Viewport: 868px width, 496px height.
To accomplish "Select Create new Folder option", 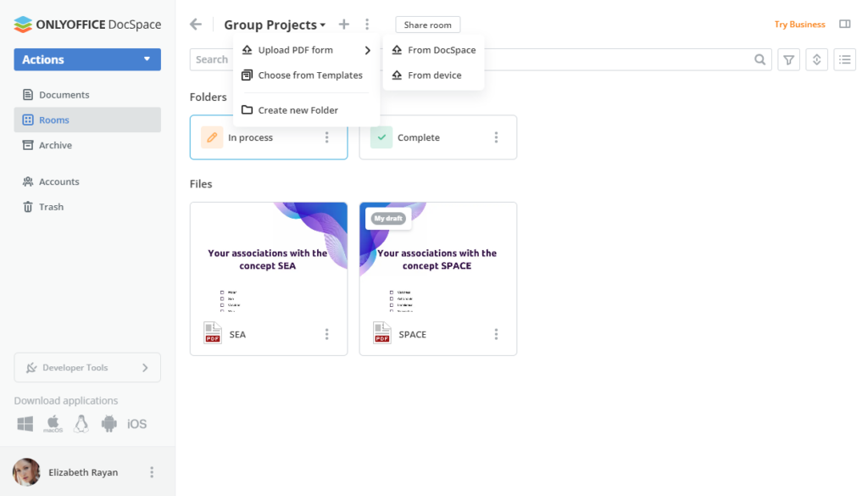I will 296,109.
